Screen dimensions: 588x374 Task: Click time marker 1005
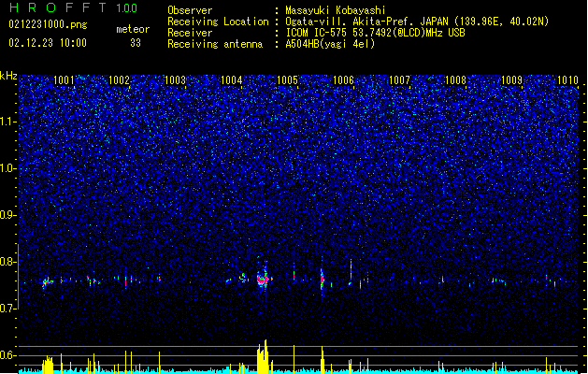click(x=287, y=80)
